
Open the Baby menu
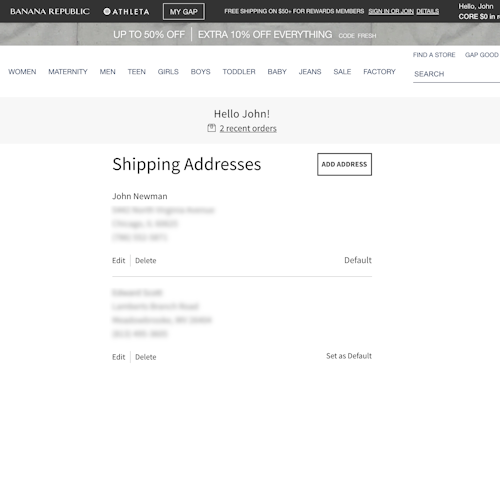tap(277, 72)
